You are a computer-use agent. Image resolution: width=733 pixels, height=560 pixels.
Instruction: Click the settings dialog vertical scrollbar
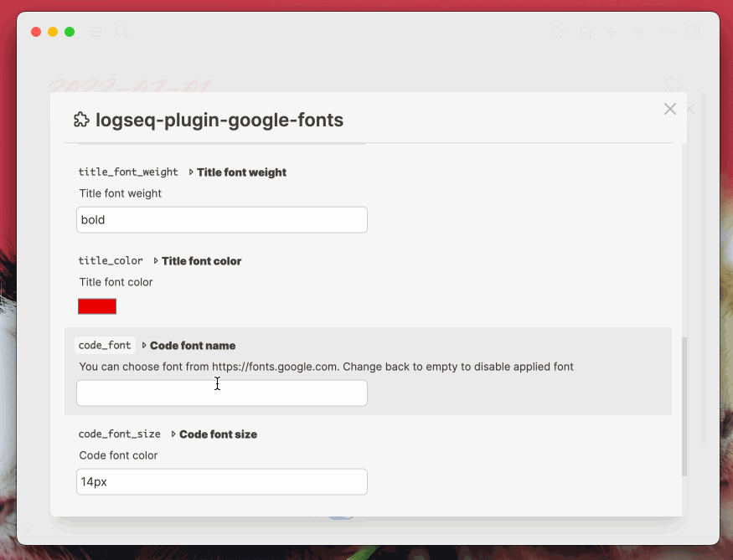point(684,406)
